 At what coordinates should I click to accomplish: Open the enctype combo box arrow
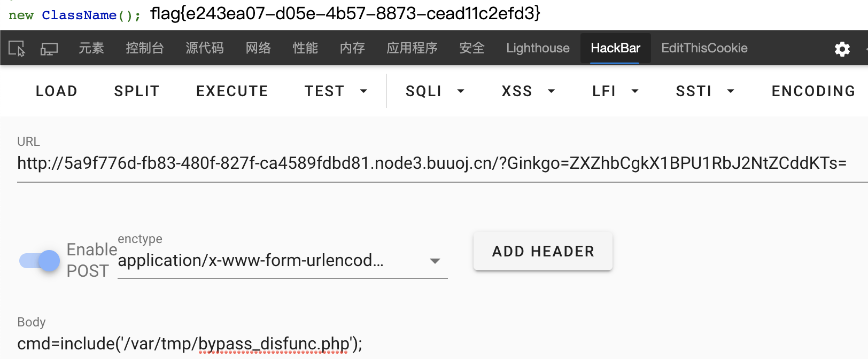click(435, 261)
